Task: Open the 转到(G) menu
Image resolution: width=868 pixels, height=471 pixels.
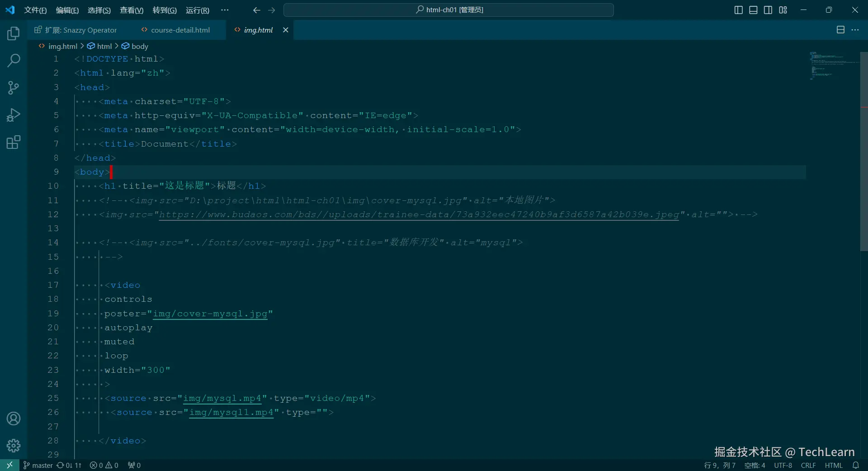Action: (x=165, y=10)
